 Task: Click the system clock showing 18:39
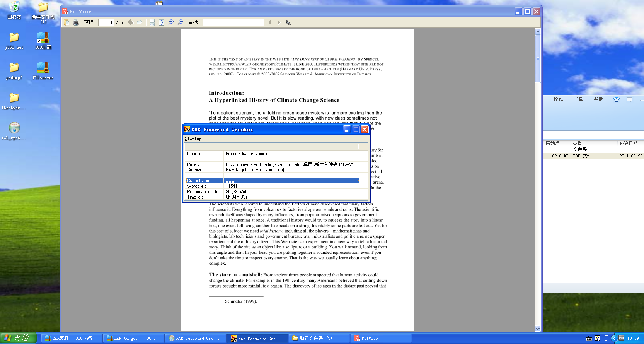click(x=633, y=339)
